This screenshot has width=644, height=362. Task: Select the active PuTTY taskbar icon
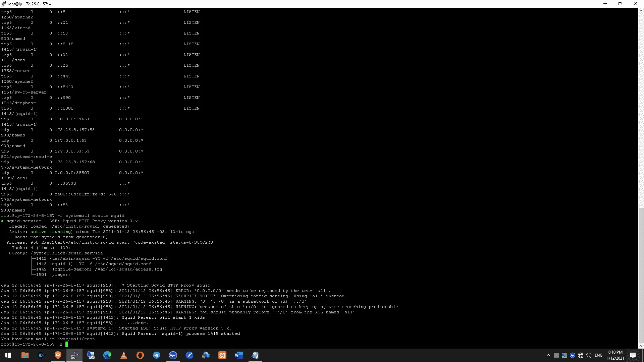(74, 355)
